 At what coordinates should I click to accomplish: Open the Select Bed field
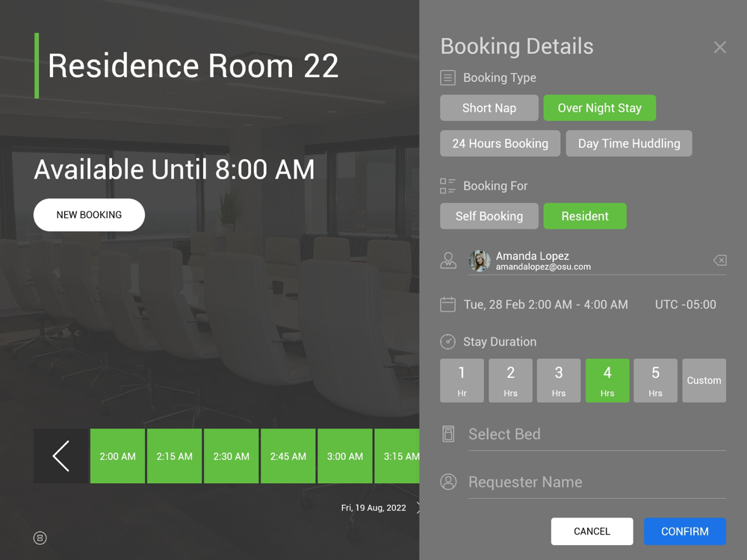597,435
